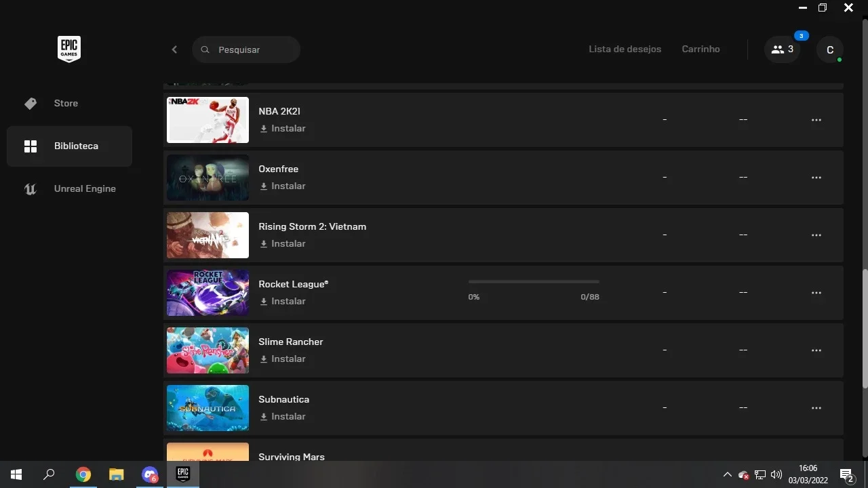Open Discord from the taskbar
Screen dimensions: 868x488
click(150, 474)
